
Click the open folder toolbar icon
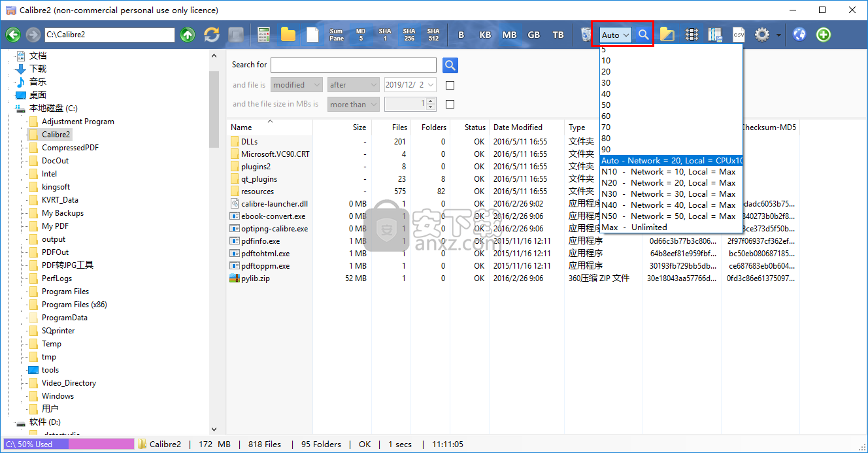(667, 35)
